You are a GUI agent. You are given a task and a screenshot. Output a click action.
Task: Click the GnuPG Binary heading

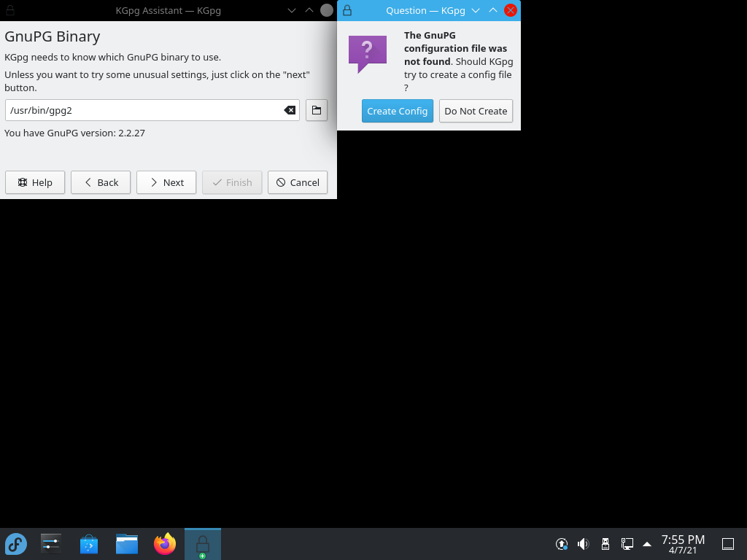click(53, 36)
